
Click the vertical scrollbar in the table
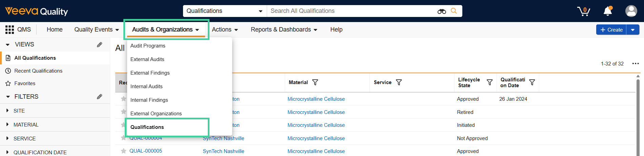(638, 115)
